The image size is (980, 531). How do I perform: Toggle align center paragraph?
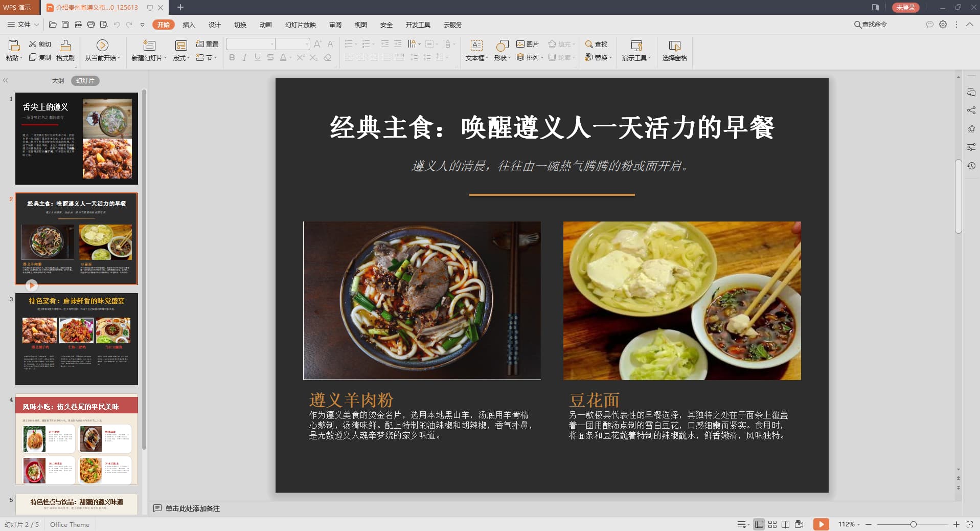pos(361,57)
